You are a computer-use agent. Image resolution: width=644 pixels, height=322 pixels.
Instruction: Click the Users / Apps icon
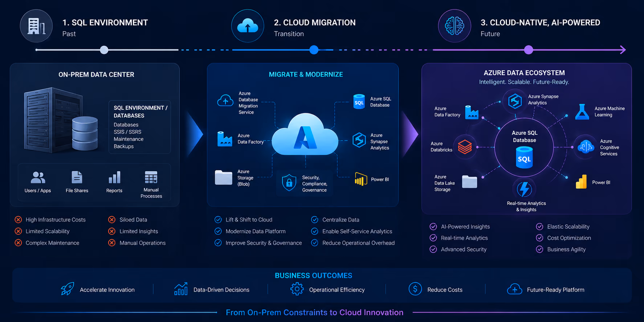38,178
